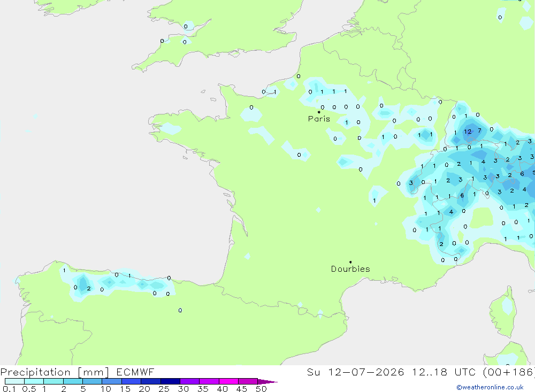535x392 pixels.
Task: Click the Dourbies marker dot
Action: [x=350, y=262]
